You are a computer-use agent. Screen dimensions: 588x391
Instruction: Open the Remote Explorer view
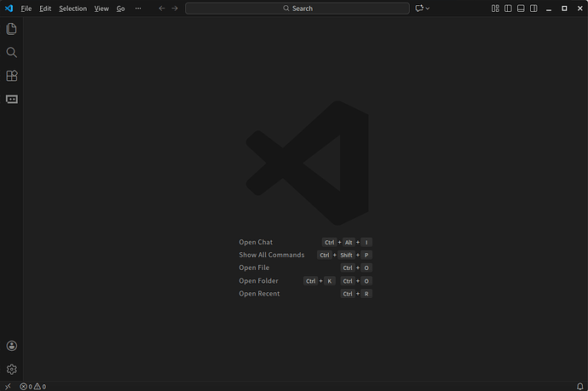(12, 99)
